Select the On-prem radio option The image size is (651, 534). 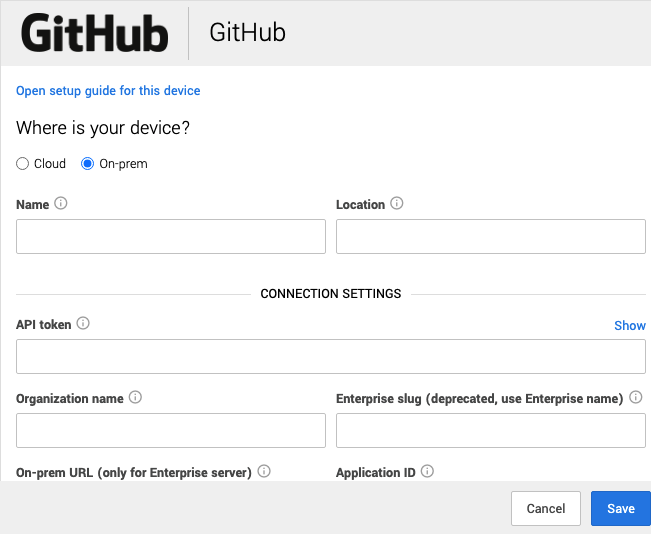coord(87,164)
